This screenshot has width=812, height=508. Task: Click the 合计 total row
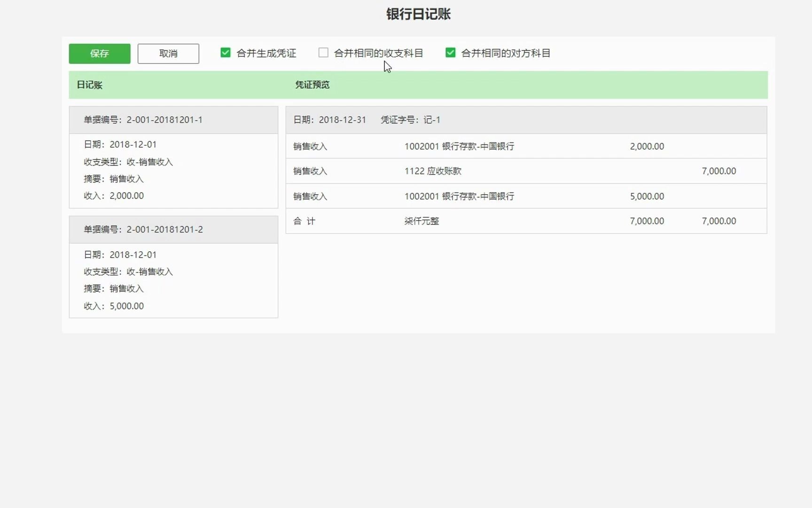point(304,221)
